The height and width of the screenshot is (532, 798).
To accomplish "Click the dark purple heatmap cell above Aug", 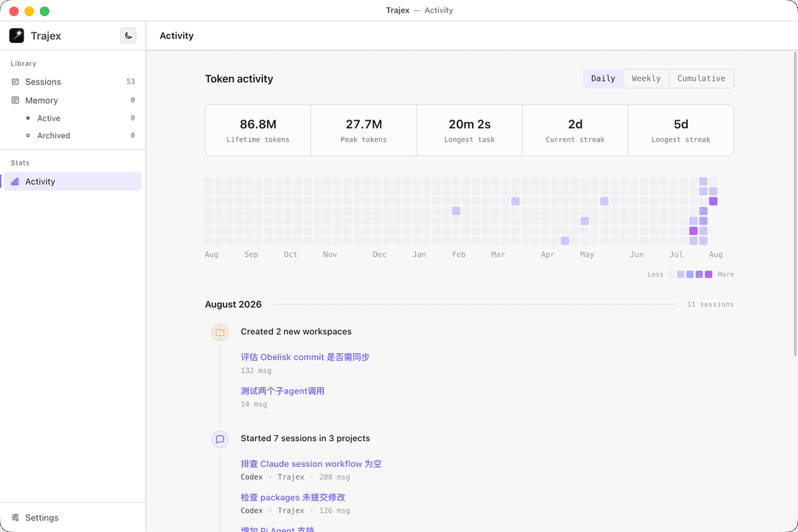I will click(713, 201).
